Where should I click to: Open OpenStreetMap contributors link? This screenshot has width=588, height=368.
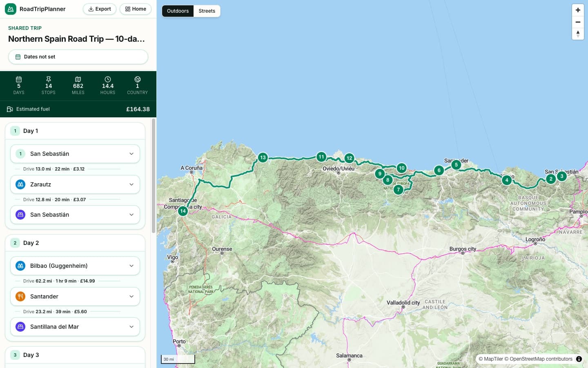pos(538,359)
